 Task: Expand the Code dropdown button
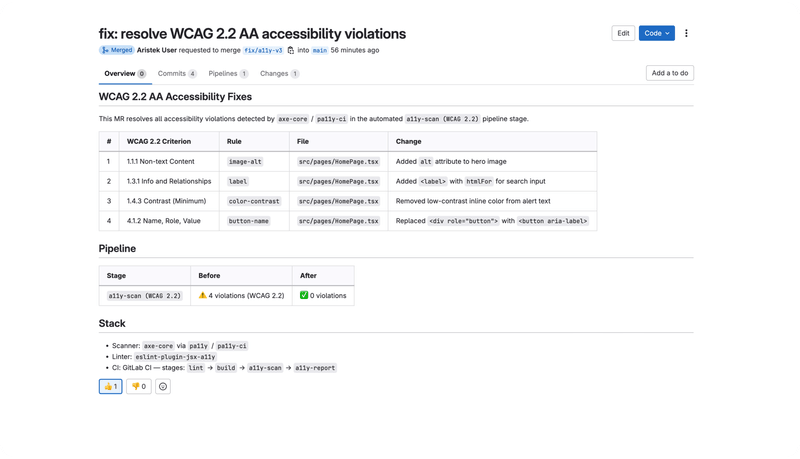tap(657, 33)
